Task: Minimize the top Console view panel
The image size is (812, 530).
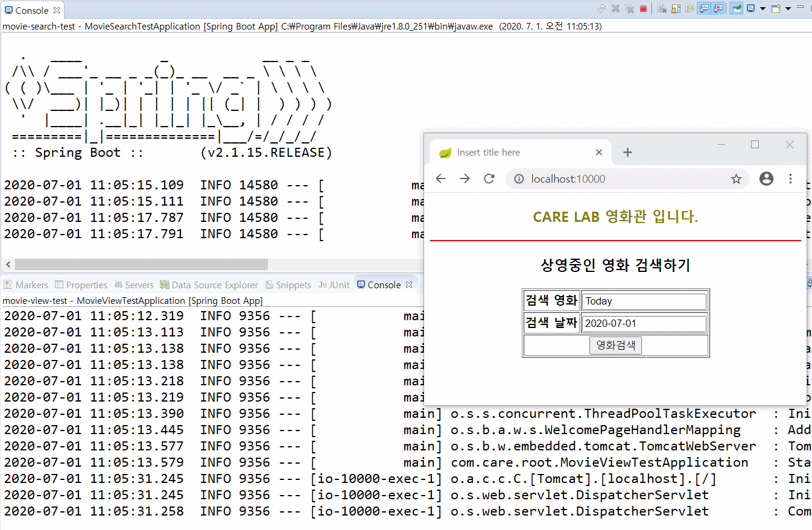Action: tap(801, 7)
